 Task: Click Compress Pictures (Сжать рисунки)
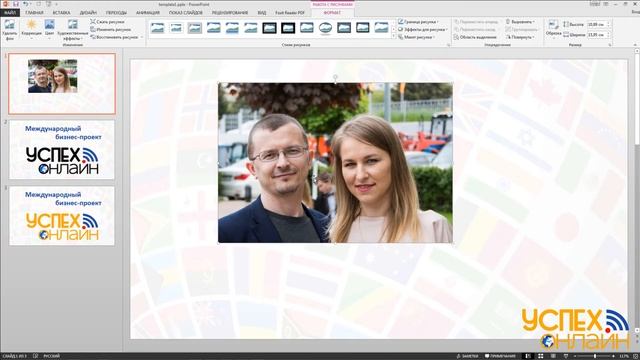tap(107, 22)
